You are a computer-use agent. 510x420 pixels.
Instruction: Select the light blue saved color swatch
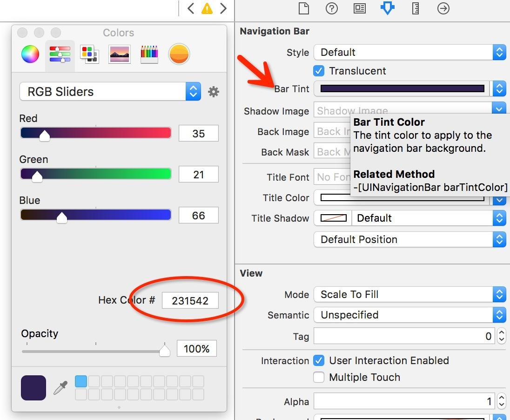[x=81, y=381]
